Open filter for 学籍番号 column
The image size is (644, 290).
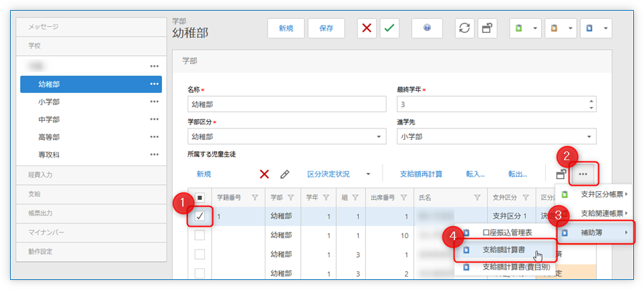click(255, 198)
